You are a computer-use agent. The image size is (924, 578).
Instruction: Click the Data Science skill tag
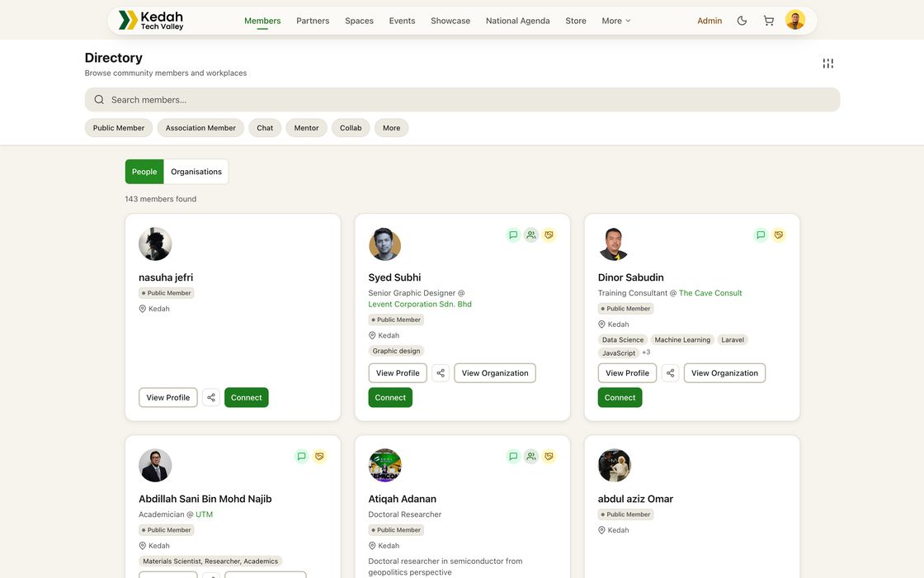point(623,339)
